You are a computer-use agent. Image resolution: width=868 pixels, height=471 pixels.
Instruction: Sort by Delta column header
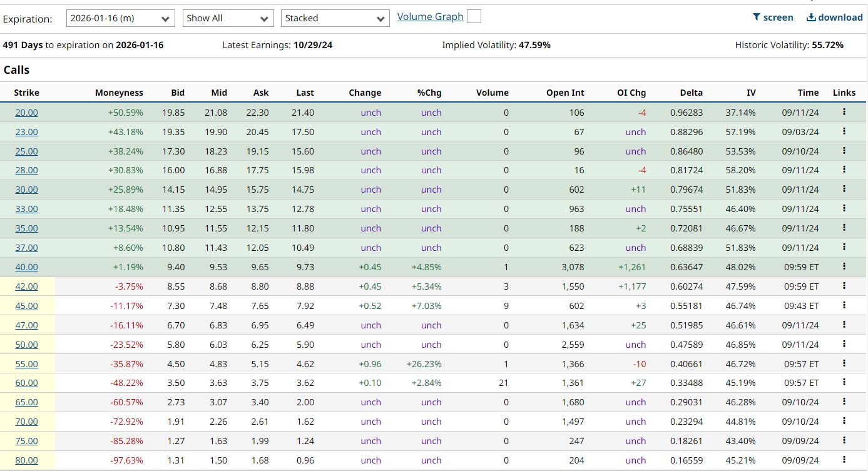click(692, 93)
